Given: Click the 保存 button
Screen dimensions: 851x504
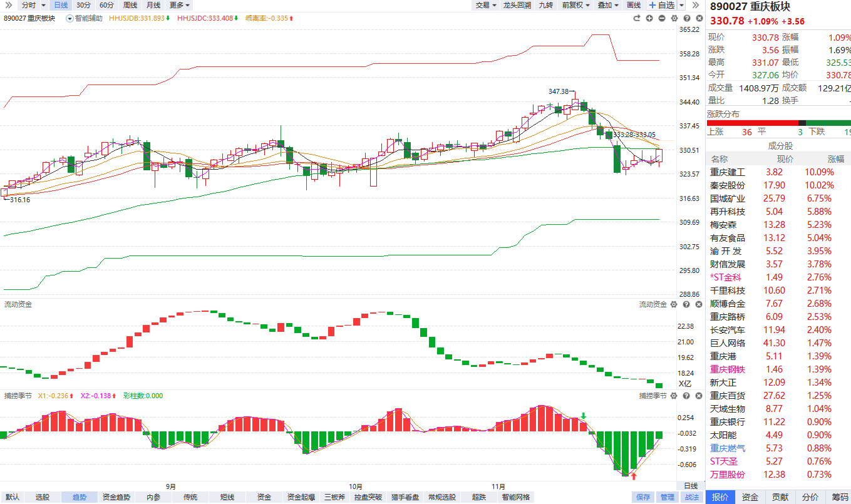Looking at the screenshot, I should tap(643, 497).
